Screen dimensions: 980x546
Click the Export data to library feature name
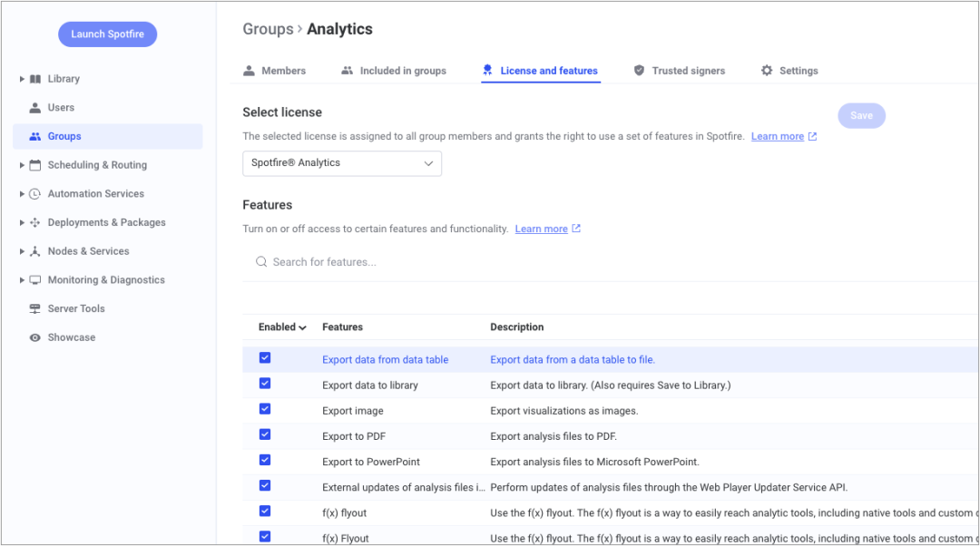370,385
